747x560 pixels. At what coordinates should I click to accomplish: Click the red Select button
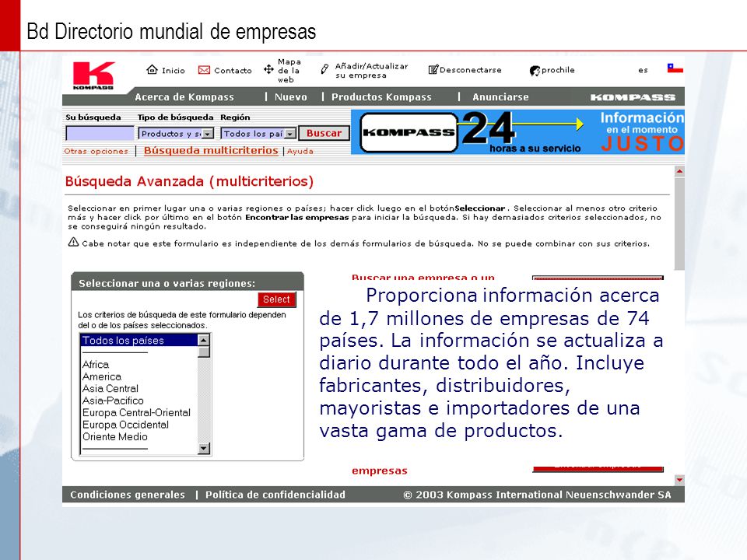click(x=276, y=299)
